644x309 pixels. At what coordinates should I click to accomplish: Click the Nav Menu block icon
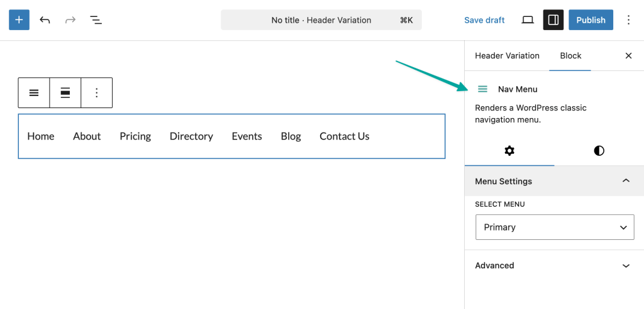click(482, 89)
